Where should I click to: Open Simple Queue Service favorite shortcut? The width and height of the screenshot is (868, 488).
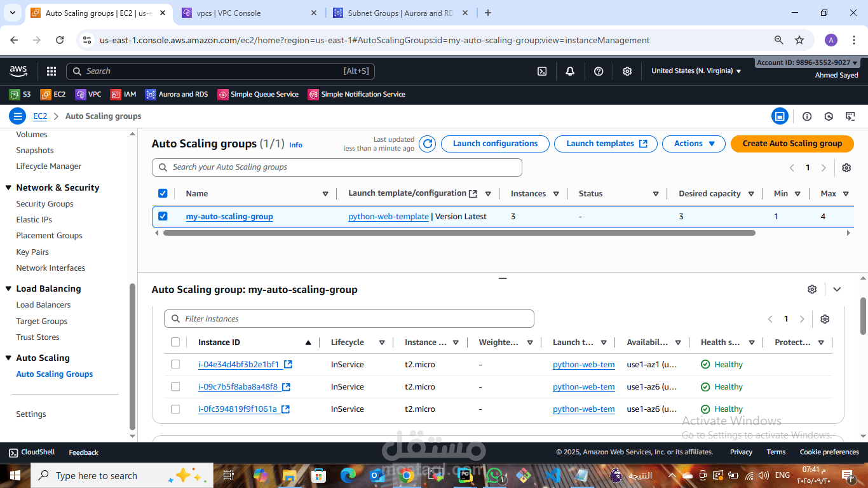click(x=258, y=94)
